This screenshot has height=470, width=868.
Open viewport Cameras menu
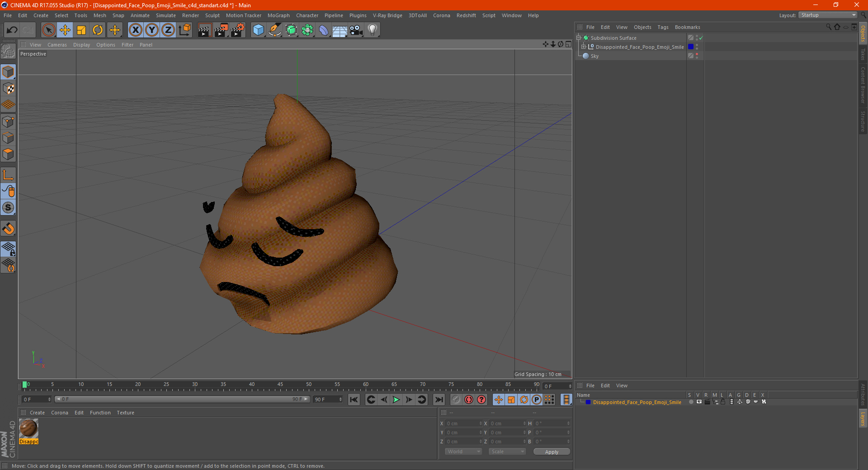click(x=57, y=45)
